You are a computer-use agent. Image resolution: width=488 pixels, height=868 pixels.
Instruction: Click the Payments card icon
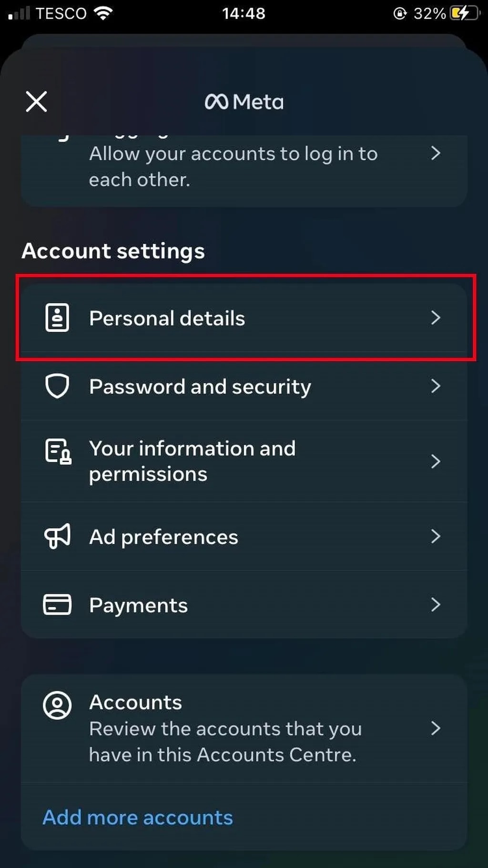tap(57, 604)
